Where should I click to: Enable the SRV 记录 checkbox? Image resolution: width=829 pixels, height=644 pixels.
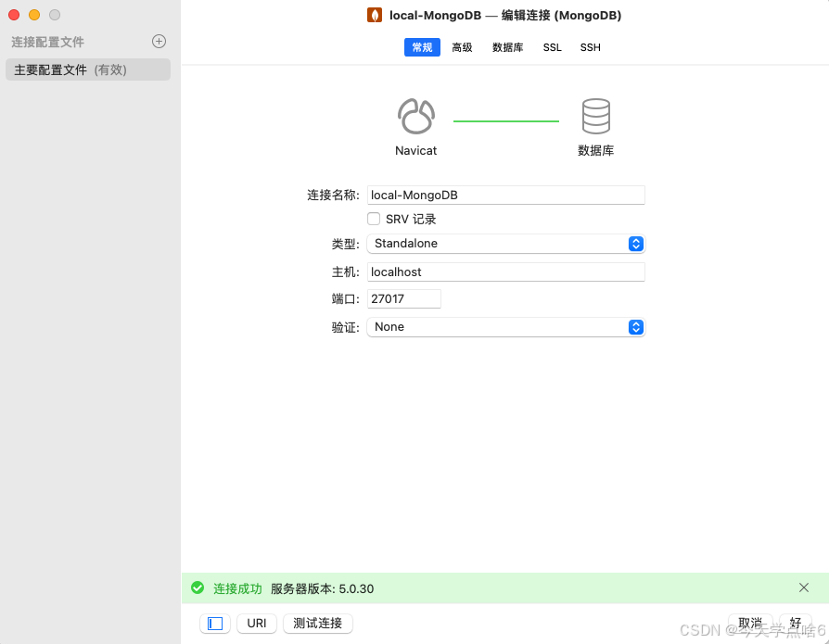374,219
